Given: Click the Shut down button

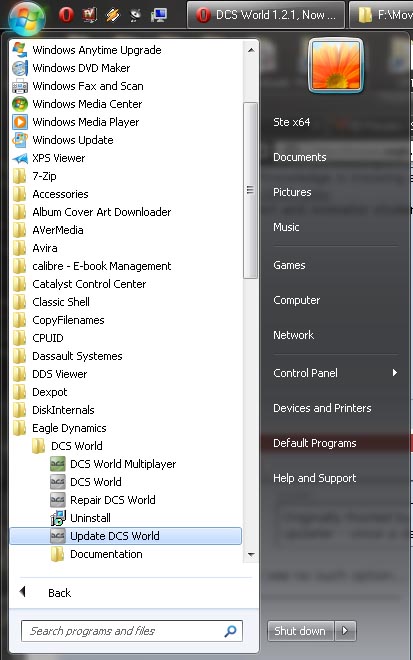Looking at the screenshot, I should click(301, 631).
